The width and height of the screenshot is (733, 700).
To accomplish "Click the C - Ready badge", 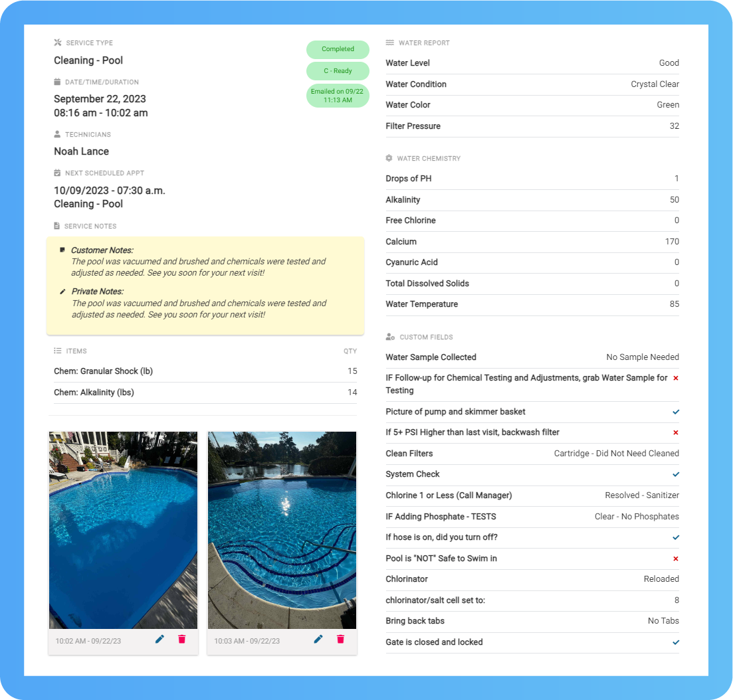I will [x=338, y=71].
